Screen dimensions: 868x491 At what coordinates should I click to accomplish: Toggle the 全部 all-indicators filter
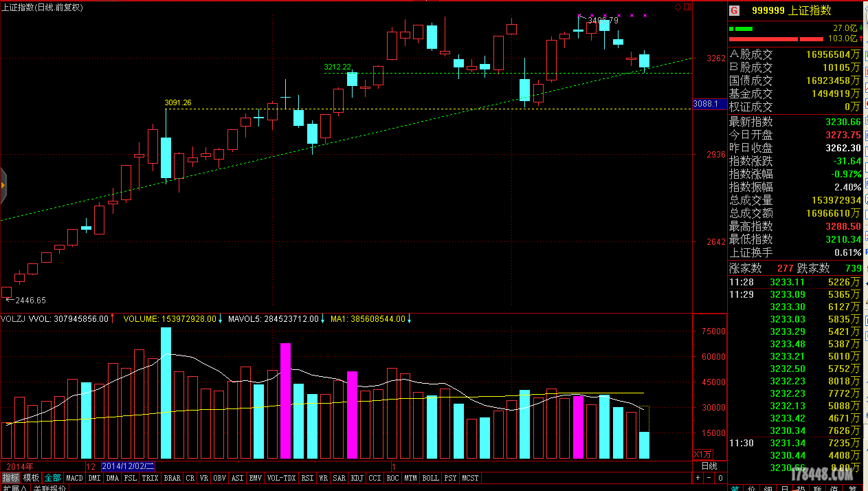[x=52, y=478]
